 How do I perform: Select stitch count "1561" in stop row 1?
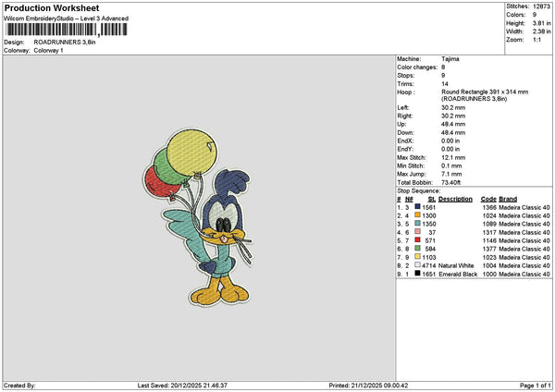[429, 207]
